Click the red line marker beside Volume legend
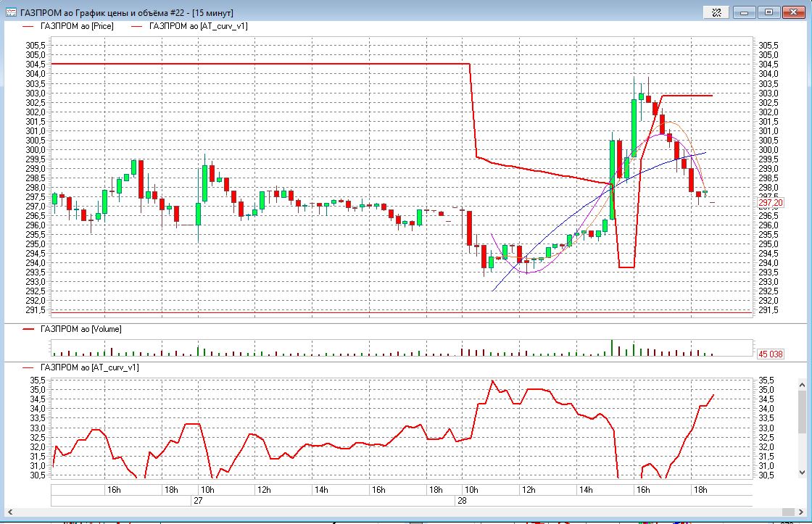This screenshot has height=524, width=812. [28, 329]
